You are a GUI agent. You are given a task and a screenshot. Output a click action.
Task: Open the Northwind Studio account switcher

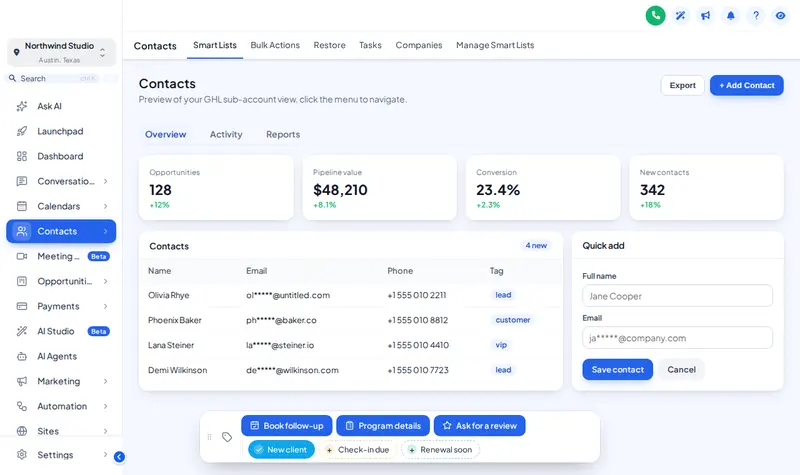61,52
